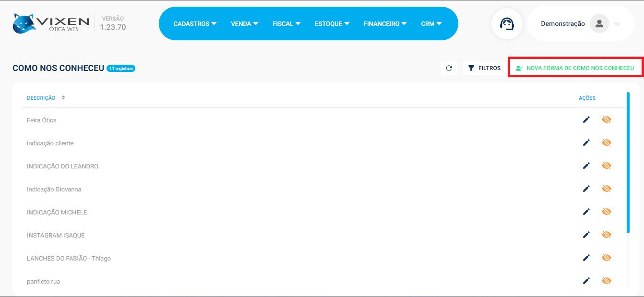This screenshot has width=644, height=297.
Task: Open the CADASTROS dropdown menu
Action: [x=195, y=24]
